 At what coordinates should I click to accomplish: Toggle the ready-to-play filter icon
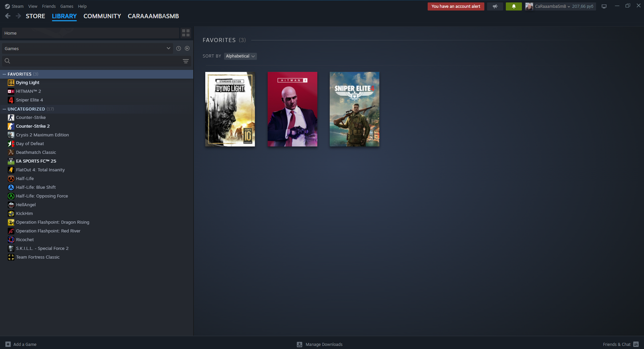pos(187,48)
